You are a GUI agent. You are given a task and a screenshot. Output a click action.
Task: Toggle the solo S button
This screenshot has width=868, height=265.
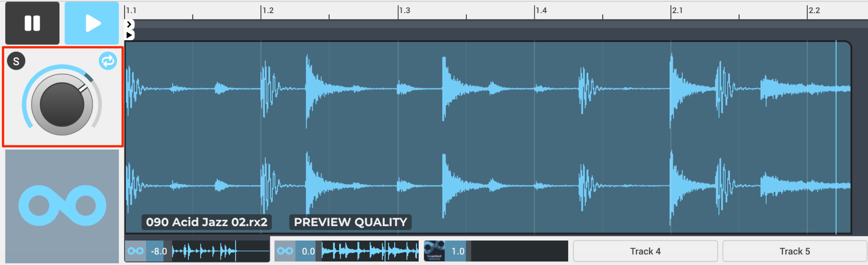pyautogui.click(x=16, y=61)
